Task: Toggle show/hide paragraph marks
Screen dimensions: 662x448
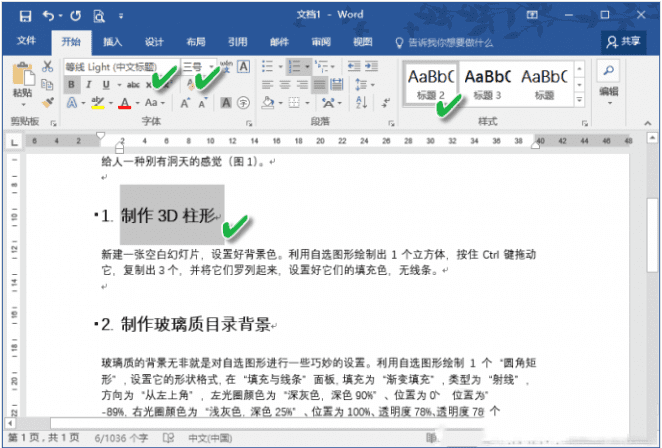Action: point(386,103)
